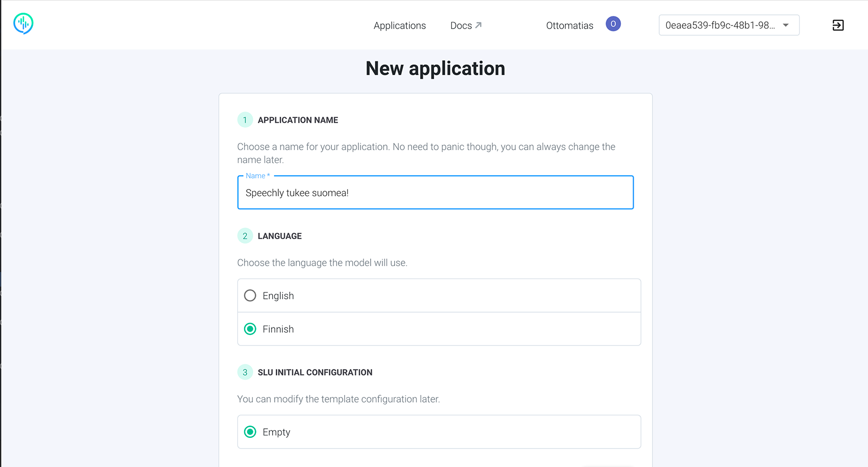Click the step 1 number badge

point(245,120)
